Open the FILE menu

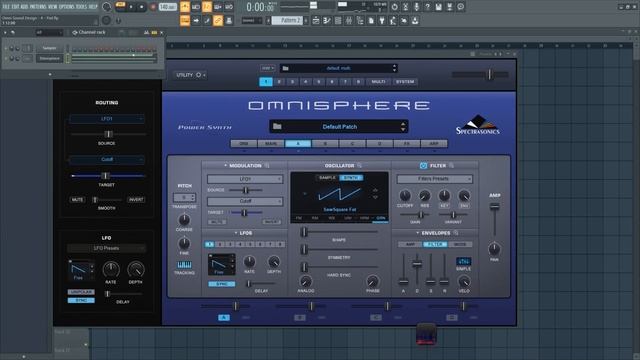click(x=6, y=7)
